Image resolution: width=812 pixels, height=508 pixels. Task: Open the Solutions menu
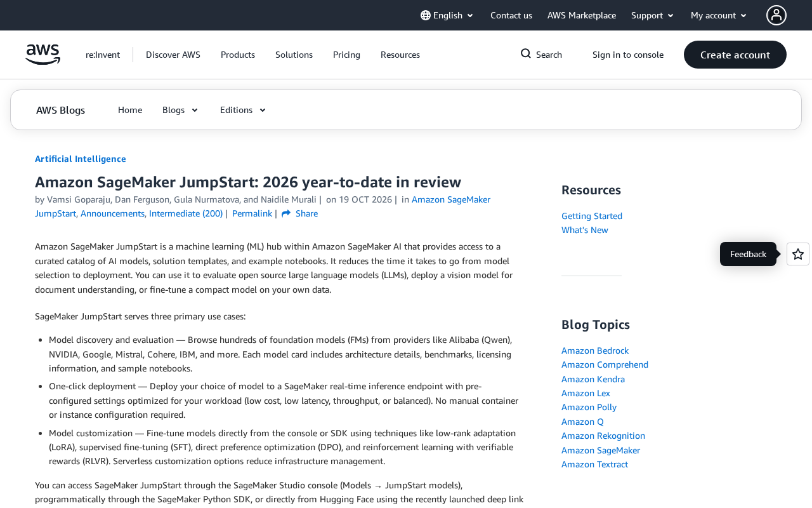pyautogui.click(x=294, y=55)
